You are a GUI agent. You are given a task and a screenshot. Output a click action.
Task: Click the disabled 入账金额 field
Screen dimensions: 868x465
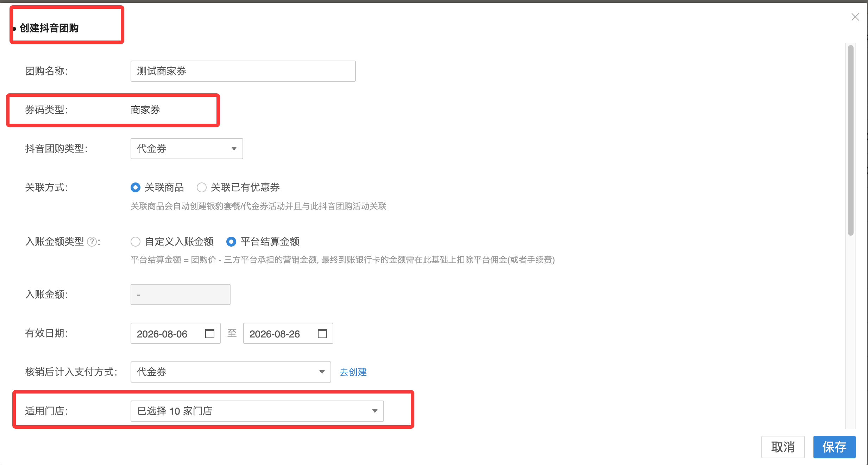180,294
